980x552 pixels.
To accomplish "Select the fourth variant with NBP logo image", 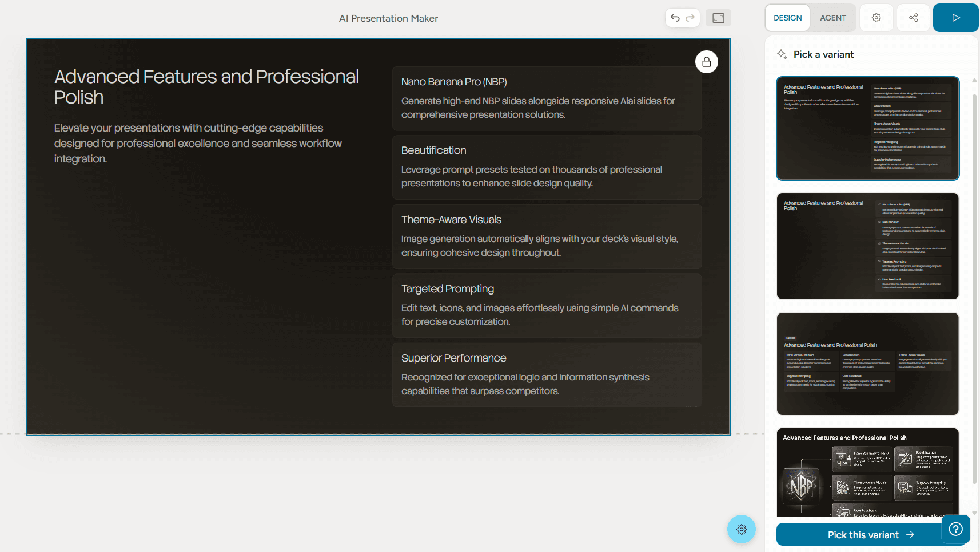I will pos(867,472).
